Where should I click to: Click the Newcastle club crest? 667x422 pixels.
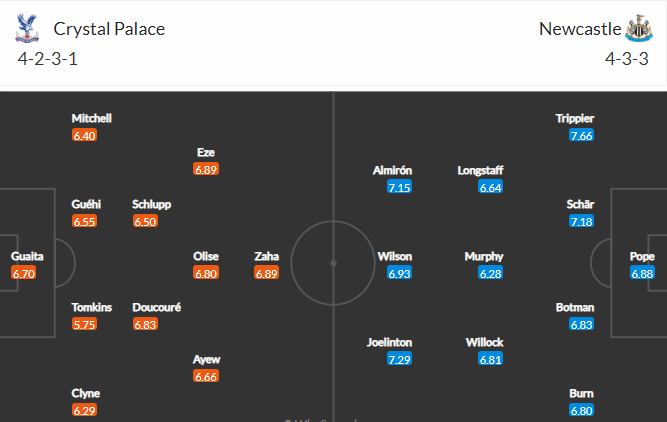639,28
